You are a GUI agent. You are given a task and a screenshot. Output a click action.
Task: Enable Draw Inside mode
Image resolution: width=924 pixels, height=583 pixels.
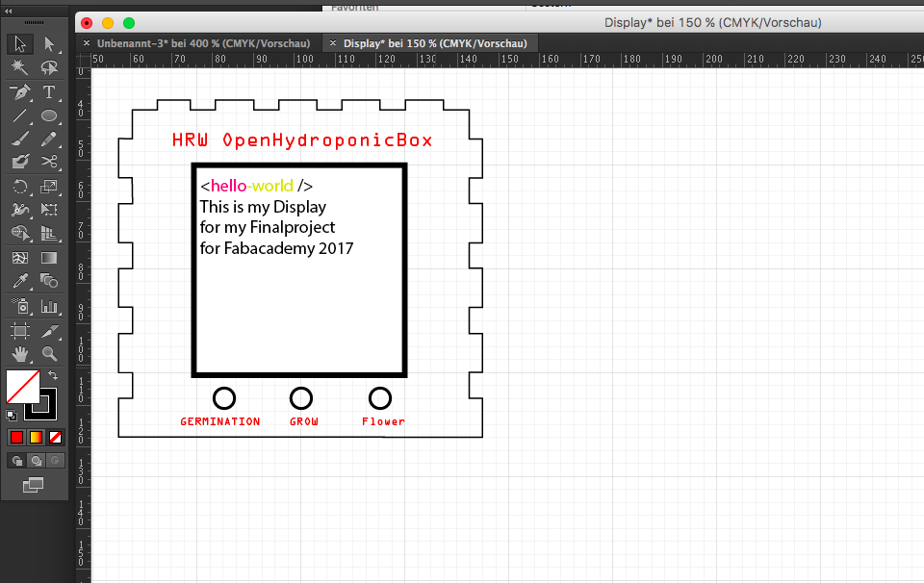click(56, 461)
